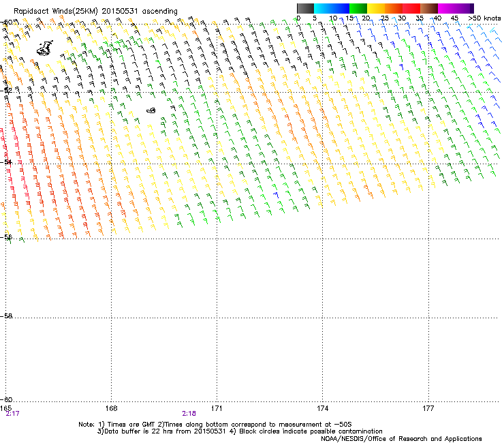The height and width of the screenshot is (443, 504).
Task: Select the '45' legend scale label
Action: click(x=454, y=18)
